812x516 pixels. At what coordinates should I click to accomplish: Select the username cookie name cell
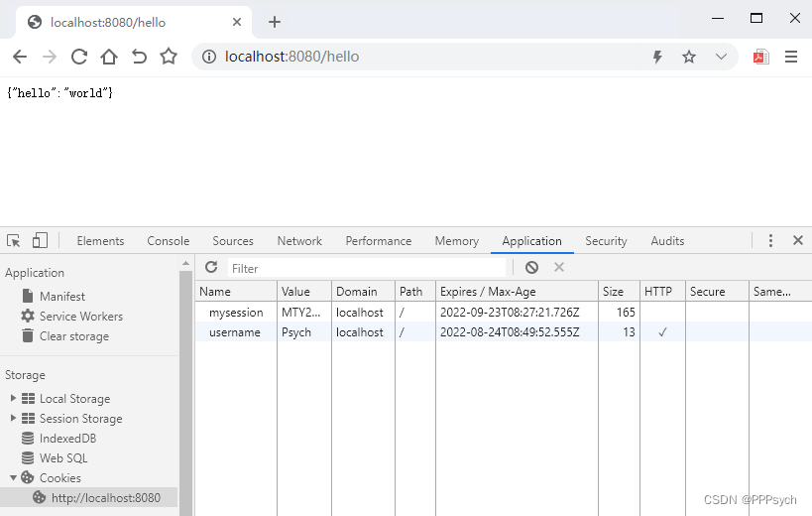tap(235, 332)
